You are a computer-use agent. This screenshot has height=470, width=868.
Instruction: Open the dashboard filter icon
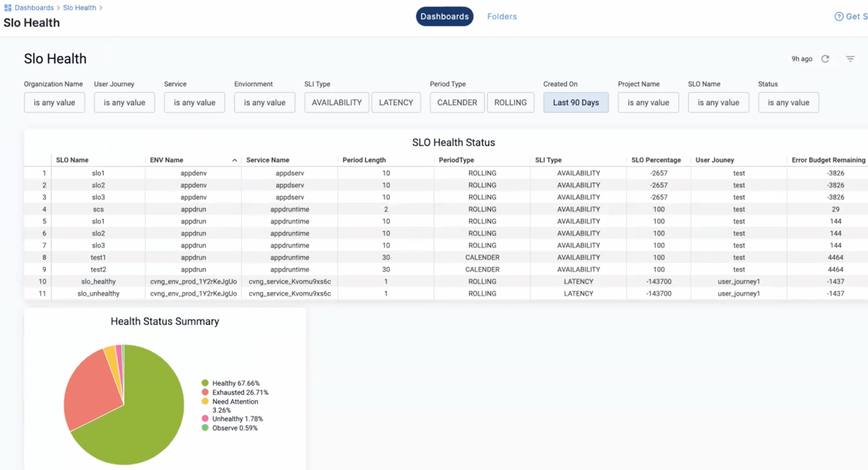850,59
